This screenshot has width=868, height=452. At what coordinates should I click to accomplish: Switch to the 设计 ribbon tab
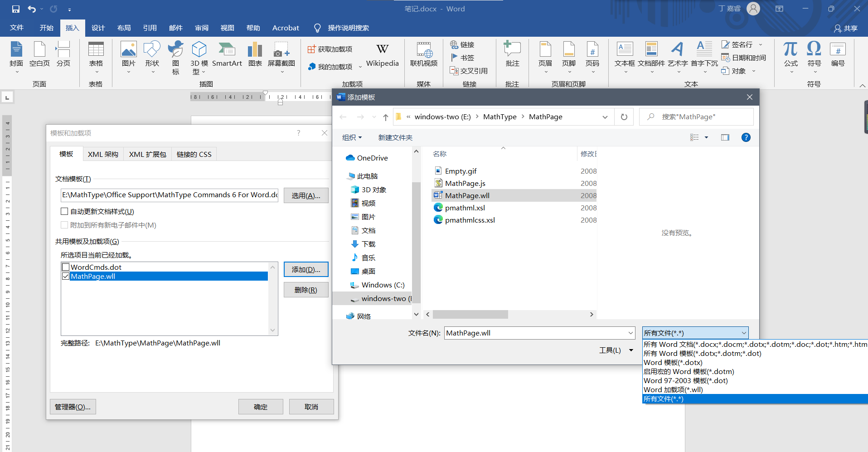(x=97, y=28)
